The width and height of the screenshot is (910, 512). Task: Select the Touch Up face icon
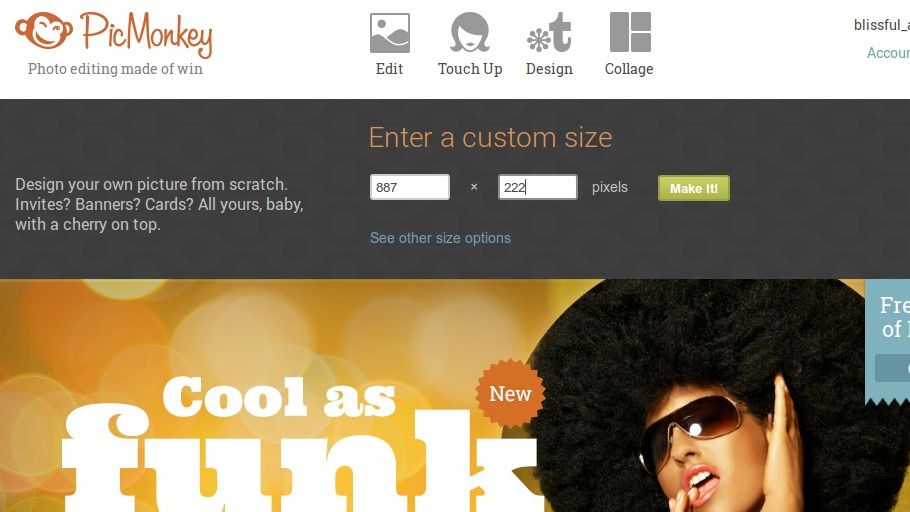click(x=470, y=33)
